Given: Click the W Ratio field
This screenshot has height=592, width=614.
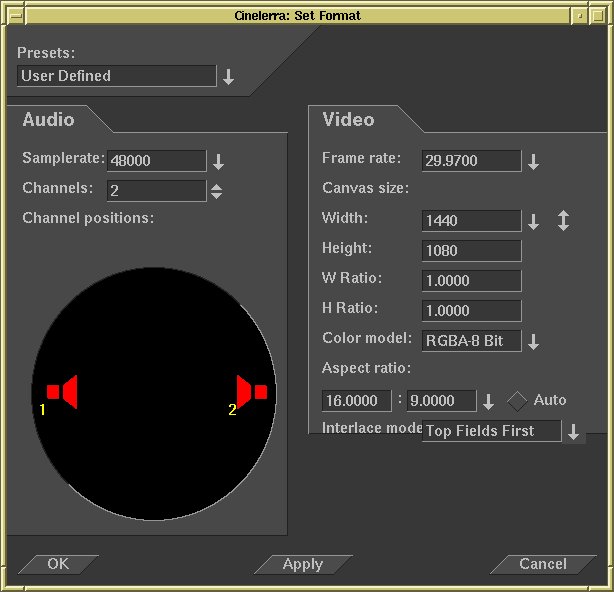Looking at the screenshot, I should (x=471, y=281).
